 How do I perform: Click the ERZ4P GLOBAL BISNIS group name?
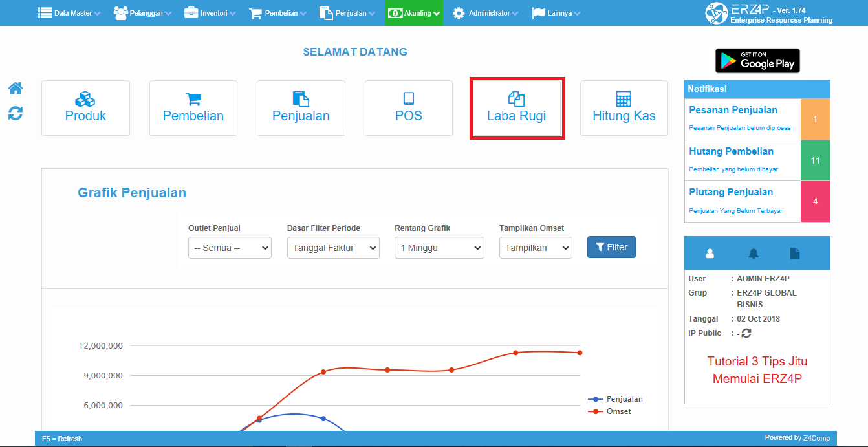tap(766, 299)
